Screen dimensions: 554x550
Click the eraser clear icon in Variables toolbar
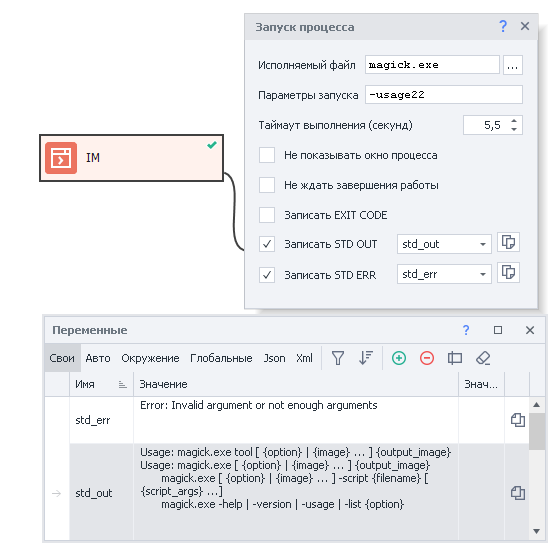483,358
